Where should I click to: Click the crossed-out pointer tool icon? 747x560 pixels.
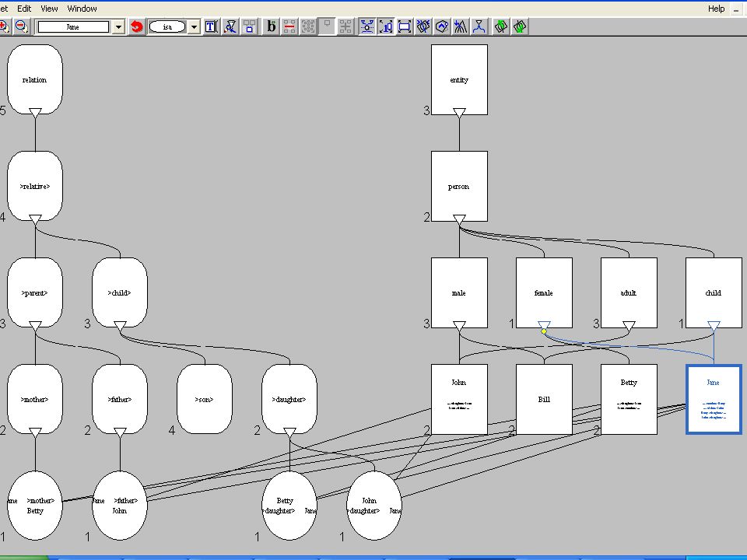tap(230, 26)
